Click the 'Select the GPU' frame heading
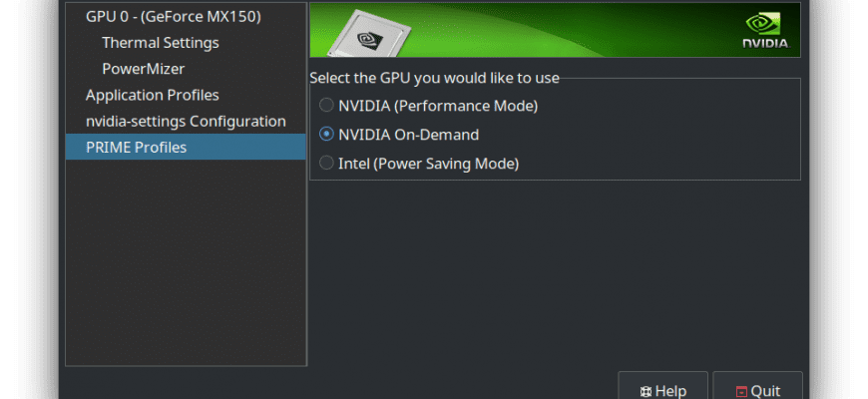The width and height of the screenshot is (868, 399). (435, 78)
